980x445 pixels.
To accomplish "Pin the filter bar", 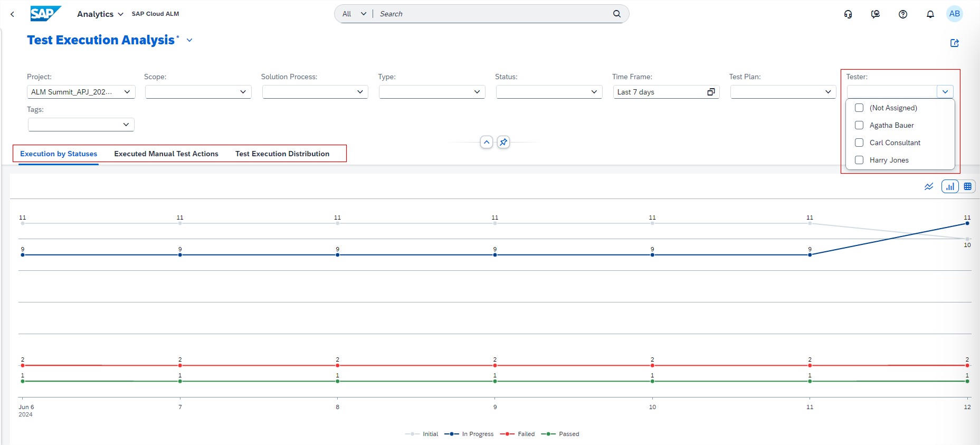I will coord(503,142).
